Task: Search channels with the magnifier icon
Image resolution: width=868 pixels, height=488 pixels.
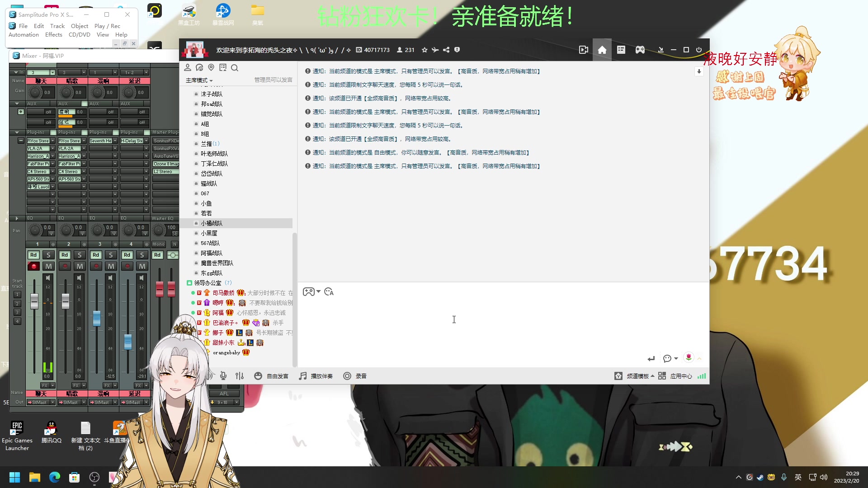Action: pyautogui.click(x=235, y=68)
